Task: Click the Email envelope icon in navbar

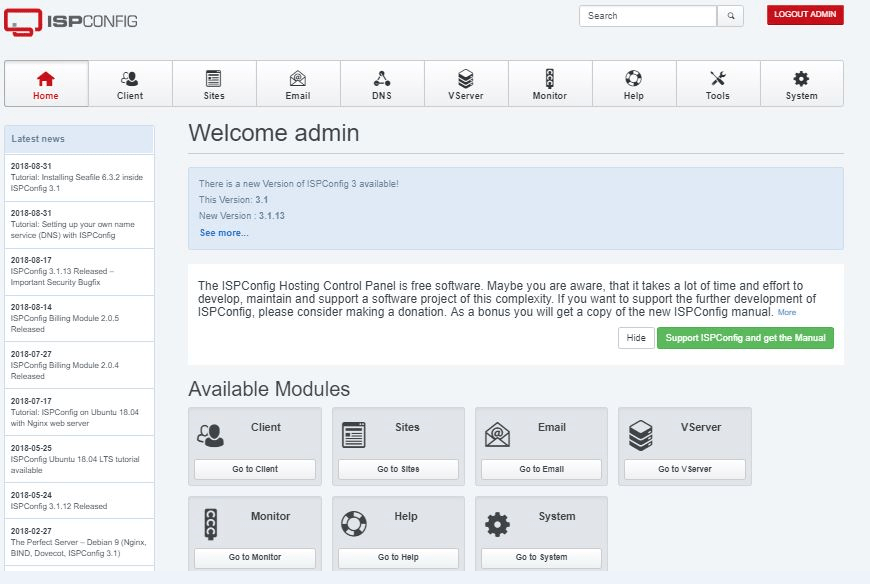Action: click(298, 79)
